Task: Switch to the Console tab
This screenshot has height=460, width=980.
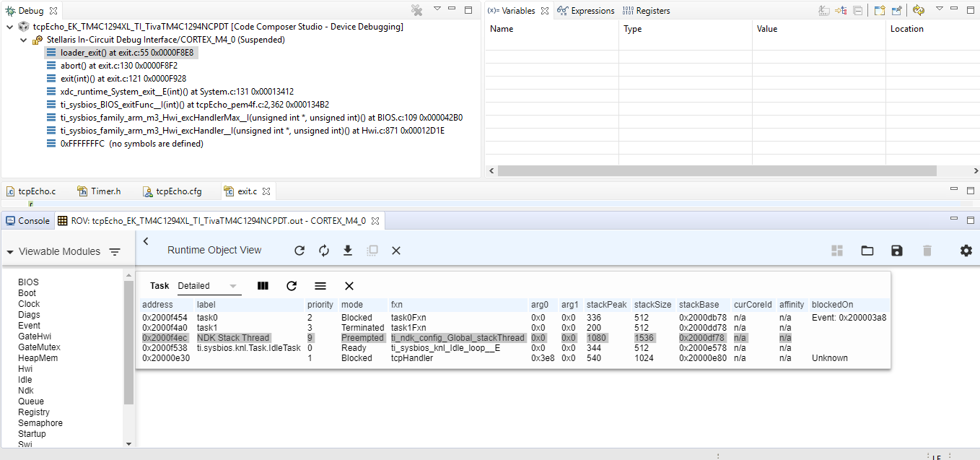Action: pos(27,221)
